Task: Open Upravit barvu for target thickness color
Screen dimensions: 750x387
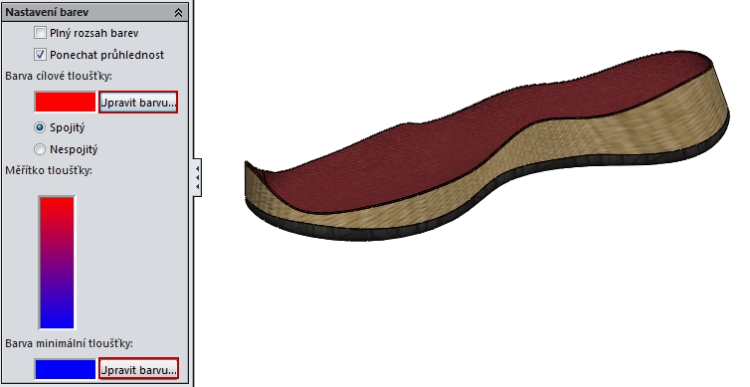Action: coord(138,102)
